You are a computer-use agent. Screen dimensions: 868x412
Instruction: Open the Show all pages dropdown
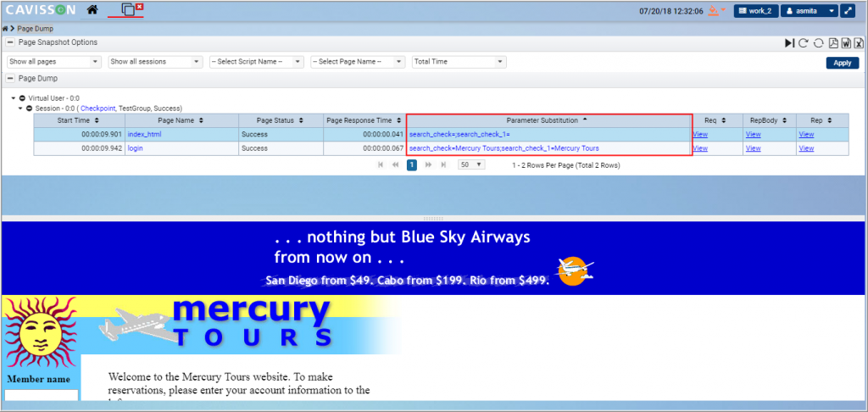(54, 62)
